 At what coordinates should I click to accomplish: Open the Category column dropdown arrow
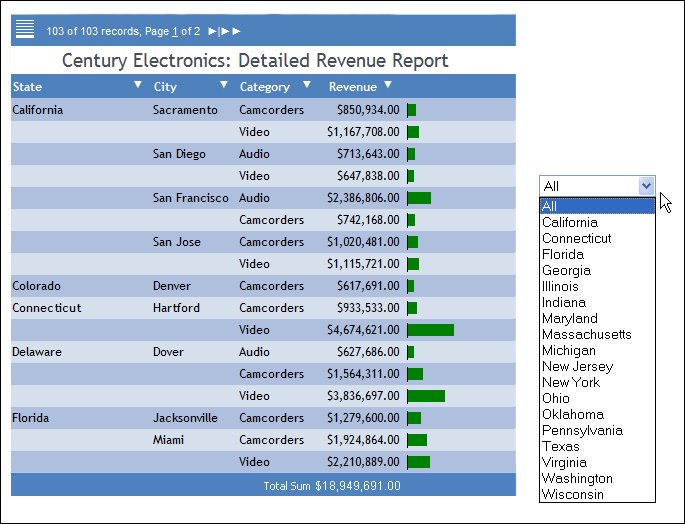(307, 85)
